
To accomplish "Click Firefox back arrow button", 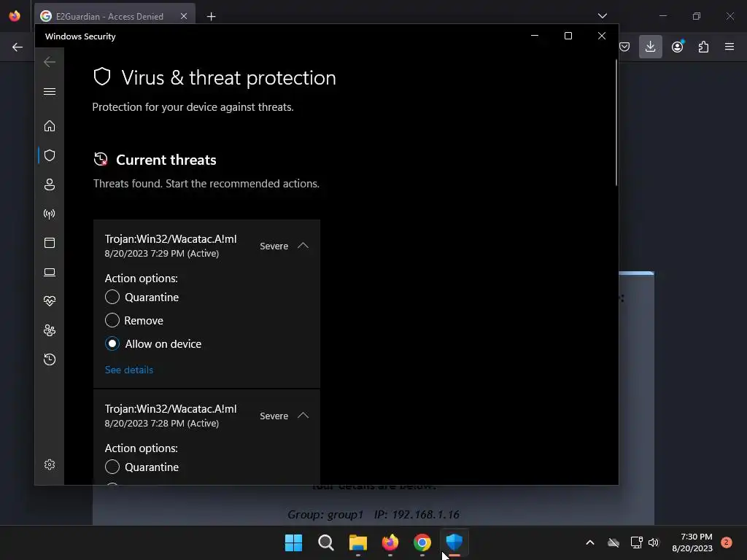I will point(18,47).
